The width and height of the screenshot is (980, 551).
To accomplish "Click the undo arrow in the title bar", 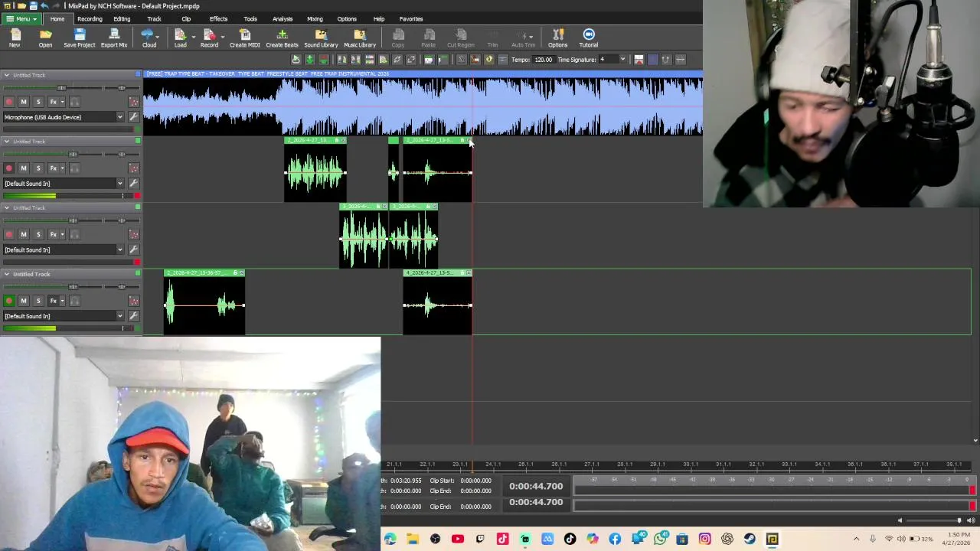I will [x=44, y=5].
